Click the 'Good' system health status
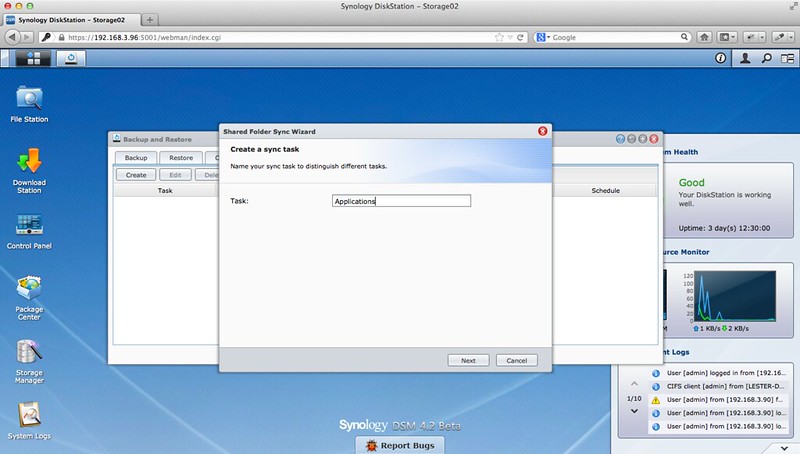Screen dimensions: 800x454 click(691, 183)
